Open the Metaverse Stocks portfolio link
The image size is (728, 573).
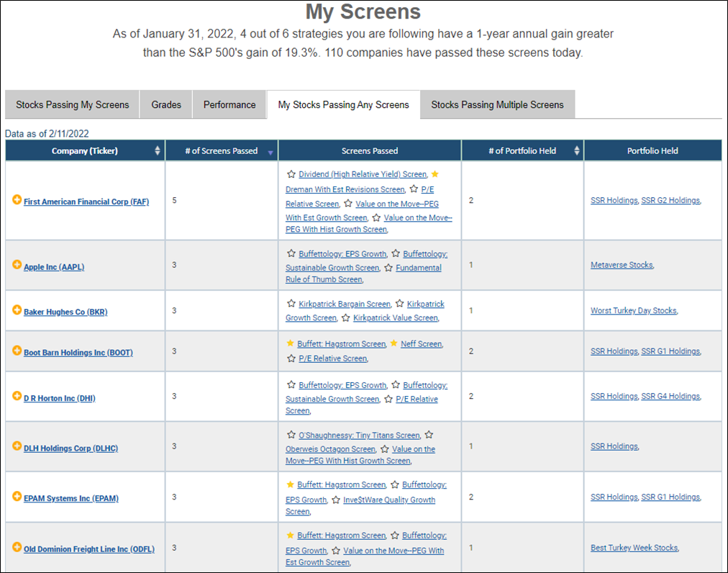point(622,265)
